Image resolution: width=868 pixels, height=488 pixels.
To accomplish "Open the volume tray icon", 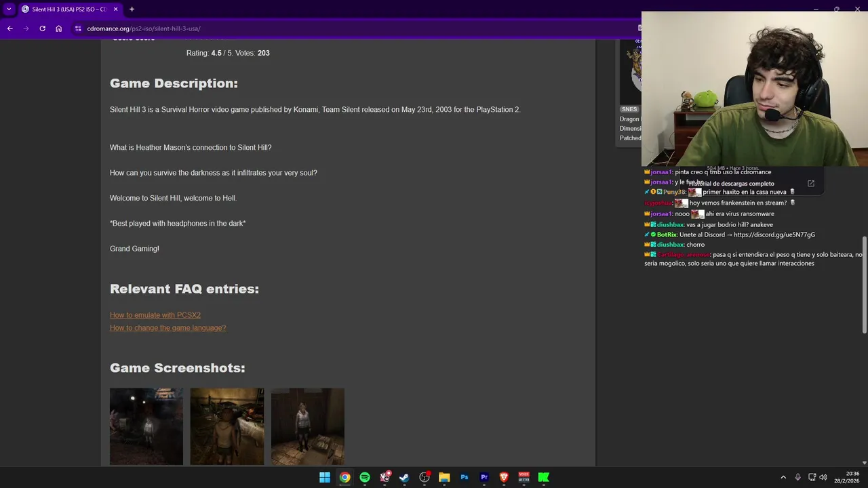I will [x=823, y=477].
